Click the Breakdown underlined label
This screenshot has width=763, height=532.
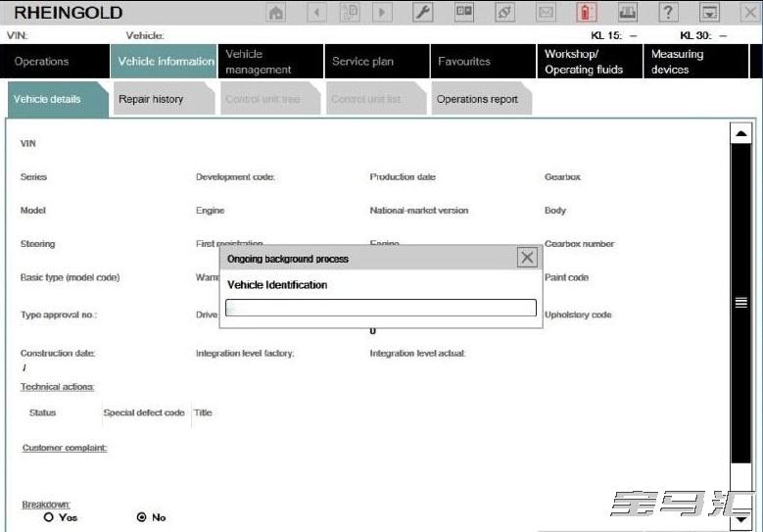click(46, 504)
